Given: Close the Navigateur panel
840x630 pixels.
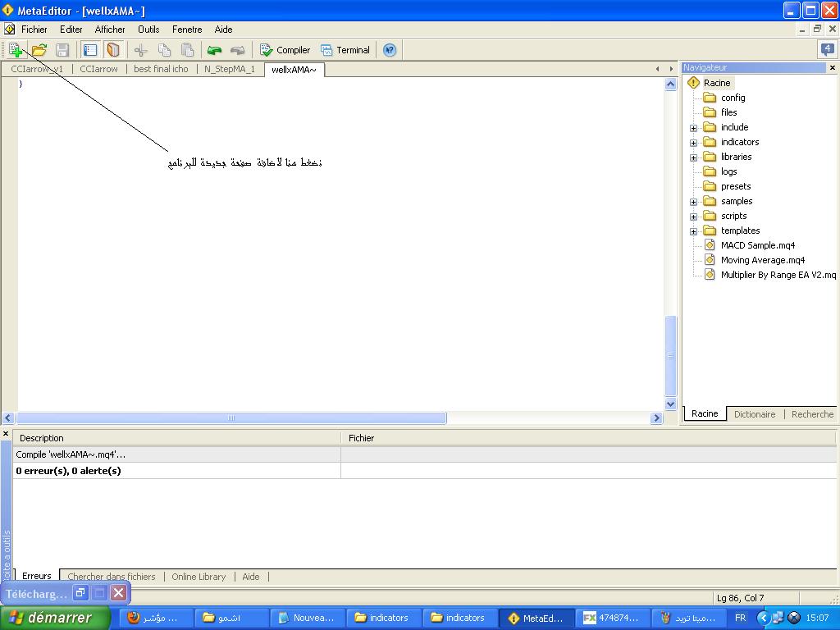Looking at the screenshot, I should coord(833,68).
